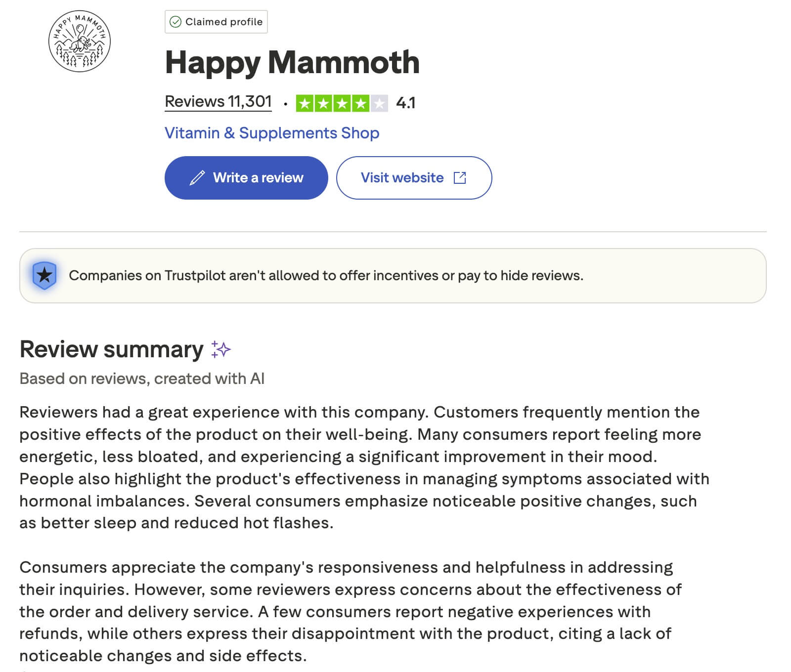Image resolution: width=791 pixels, height=672 pixels.
Task: Click the Happy Mammoth company title
Action: tap(292, 63)
